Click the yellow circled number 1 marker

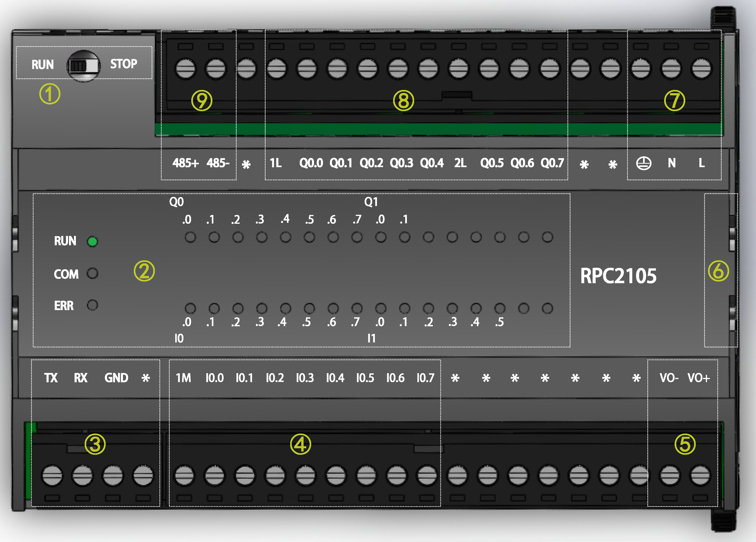click(50, 94)
